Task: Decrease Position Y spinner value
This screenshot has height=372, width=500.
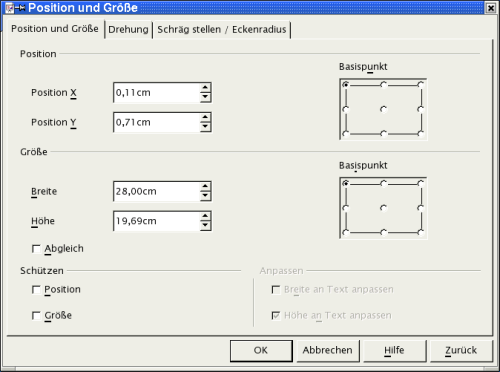Action: click(205, 127)
